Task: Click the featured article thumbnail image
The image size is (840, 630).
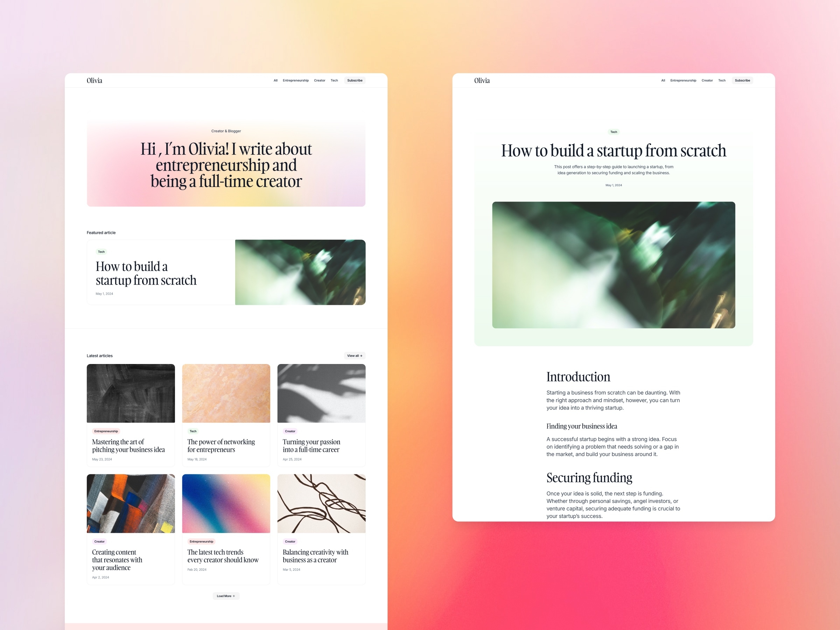Action: [301, 273]
